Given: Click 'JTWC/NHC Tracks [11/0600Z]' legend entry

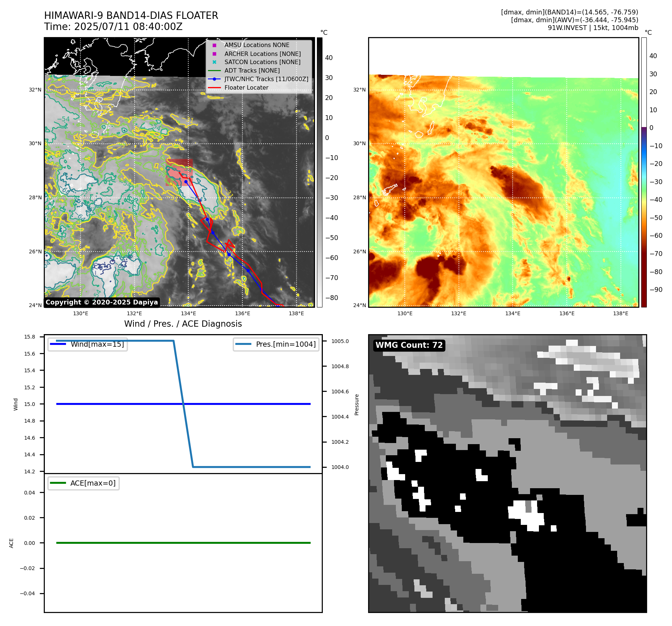Looking at the screenshot, I should click(267, 79).
